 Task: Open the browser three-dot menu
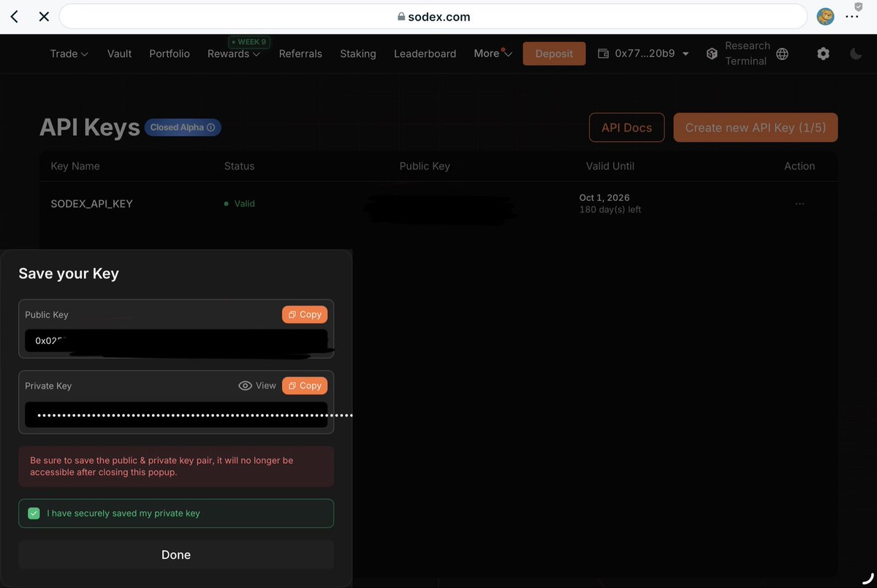tap(852, 17)
